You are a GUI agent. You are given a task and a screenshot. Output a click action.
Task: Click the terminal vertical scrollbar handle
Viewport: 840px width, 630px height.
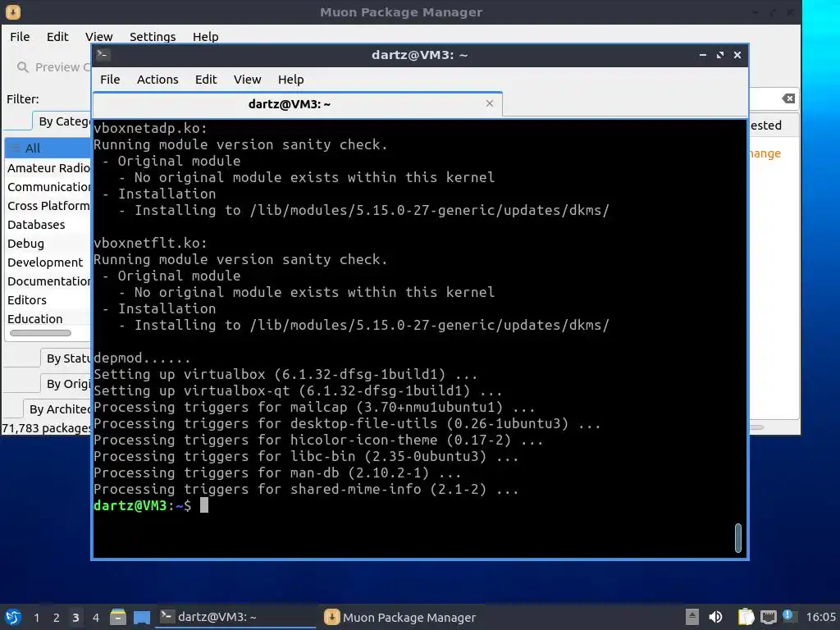click(x=738, y=538)
